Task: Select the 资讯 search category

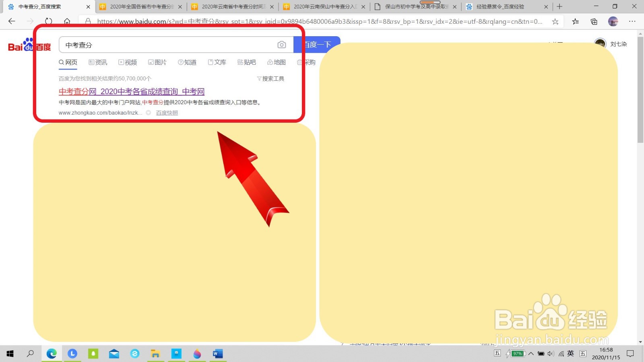Action: pos(98,62)
